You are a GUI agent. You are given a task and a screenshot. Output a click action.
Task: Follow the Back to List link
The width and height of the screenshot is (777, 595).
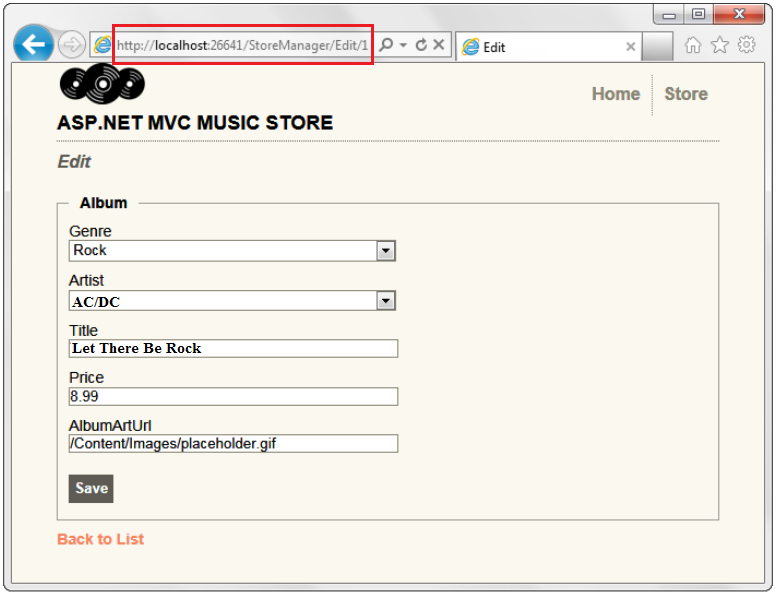point(101,539)
